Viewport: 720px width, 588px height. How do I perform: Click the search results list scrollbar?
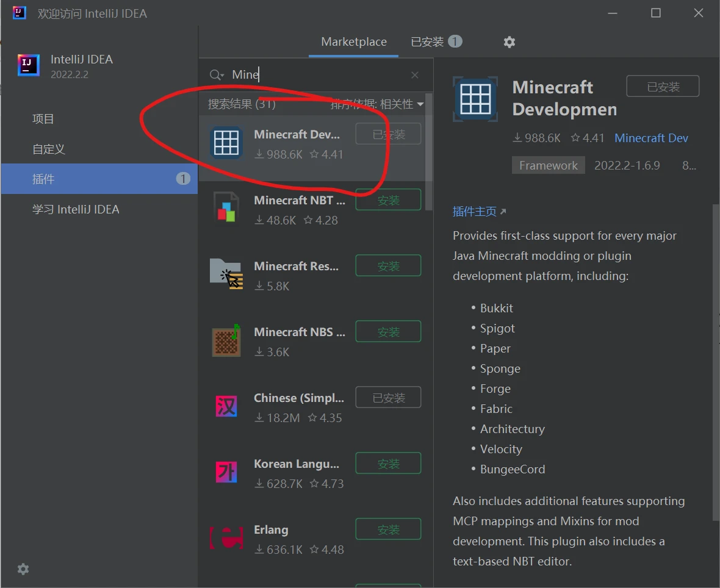click(429, 151)
